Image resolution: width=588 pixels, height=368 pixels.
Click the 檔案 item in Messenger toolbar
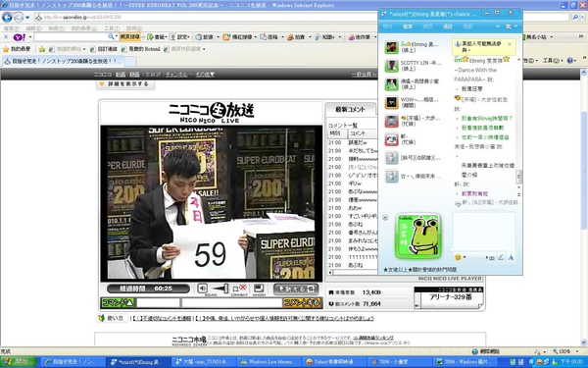pyautogui.click(x=408, y=26)
